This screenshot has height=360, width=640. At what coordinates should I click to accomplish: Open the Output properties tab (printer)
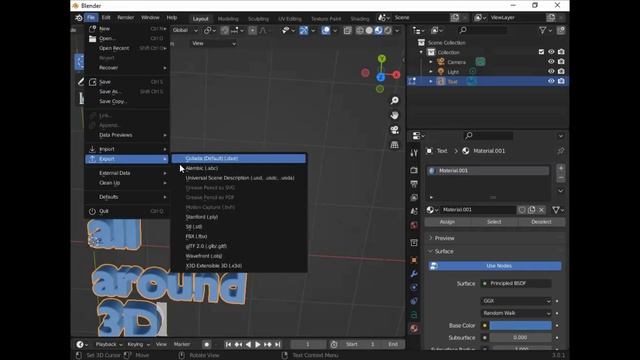coord(414,184)
